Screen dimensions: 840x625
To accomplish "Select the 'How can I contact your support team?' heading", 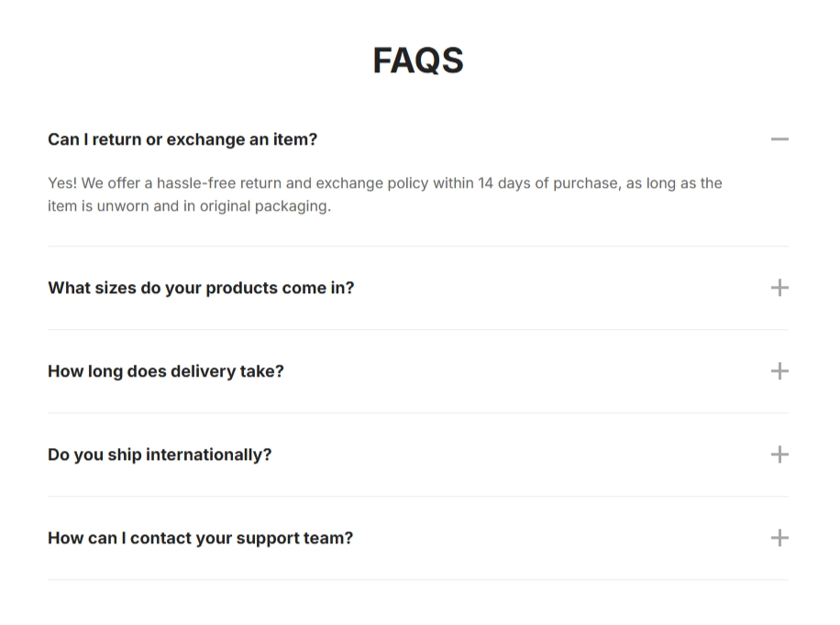I will click(x=200, y=537).
